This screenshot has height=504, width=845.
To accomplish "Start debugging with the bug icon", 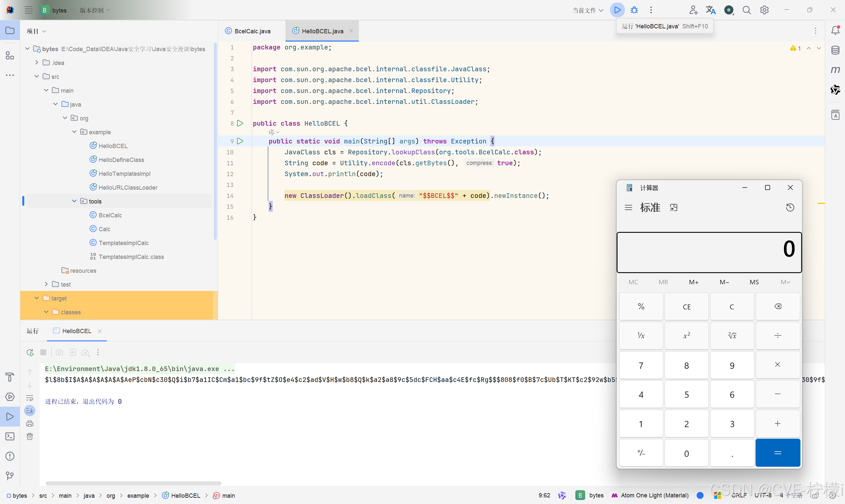I will point(634,10).
